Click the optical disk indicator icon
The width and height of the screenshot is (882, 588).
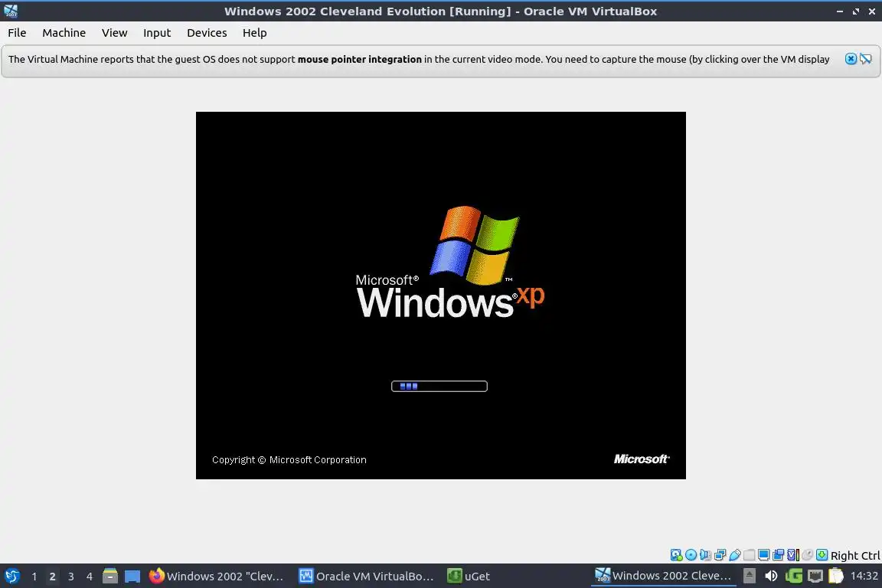[x=691, y=555]
